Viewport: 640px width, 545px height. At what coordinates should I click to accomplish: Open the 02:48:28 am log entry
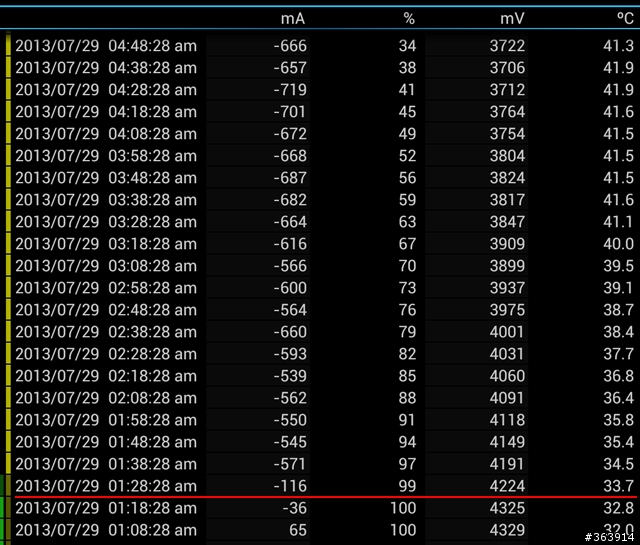click(320, 310)
